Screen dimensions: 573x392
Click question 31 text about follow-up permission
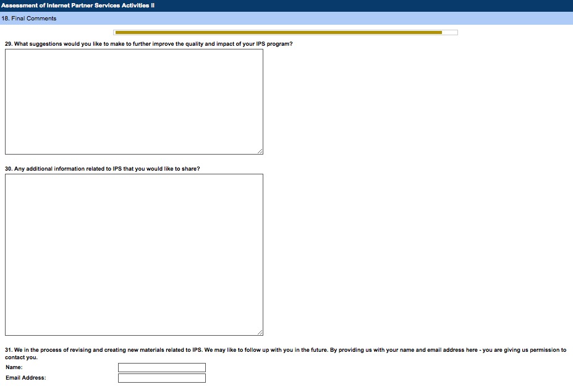pos(286,354)
